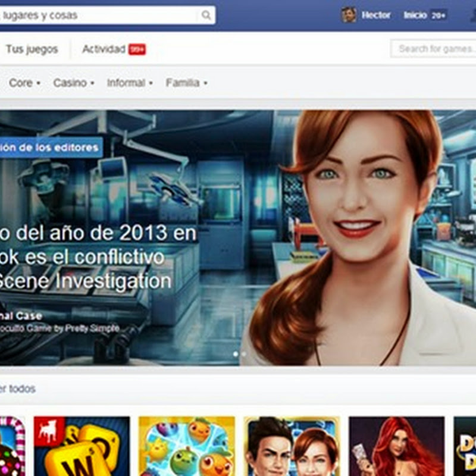Click the search magnifier icon
Screen dimensions: 476x476
[206, 15]
